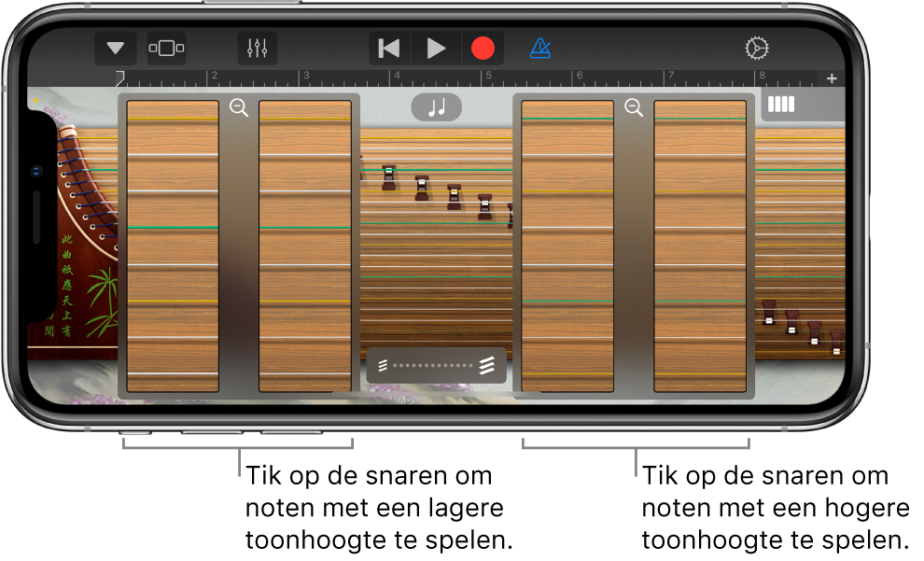Image resolution: width=924 pixels, height=561 pixels.
Task: Select the heavy tremolo icon on the slider
Action: [x=486, y=364]
